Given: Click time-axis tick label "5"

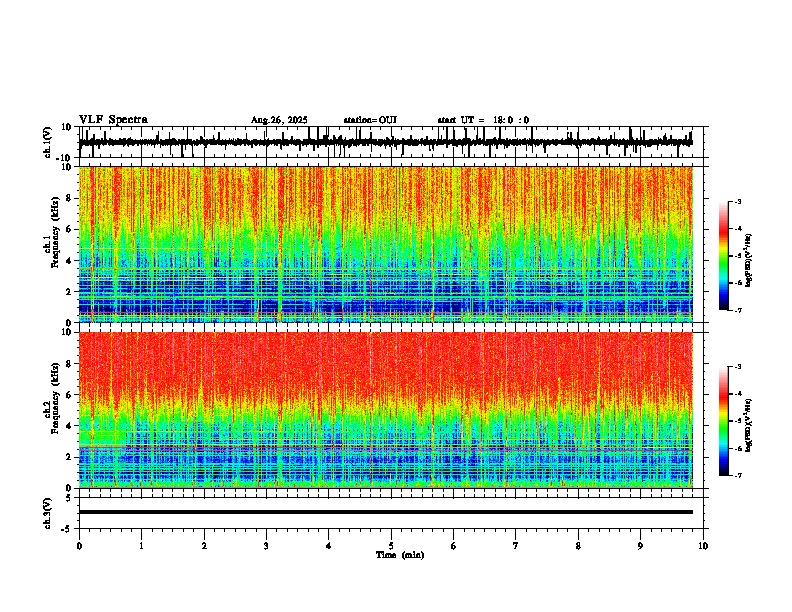Looking at the screenshot, I should tap(391, 546).
